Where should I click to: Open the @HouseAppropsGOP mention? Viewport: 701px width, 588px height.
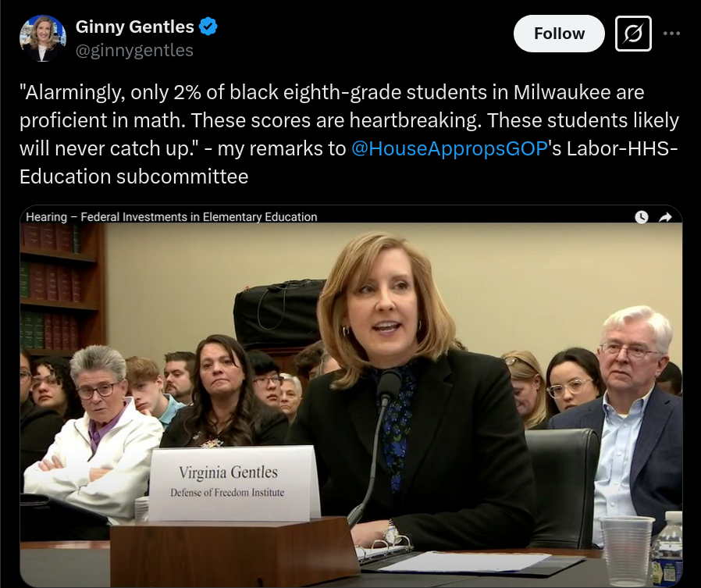[x=450, y=148]
